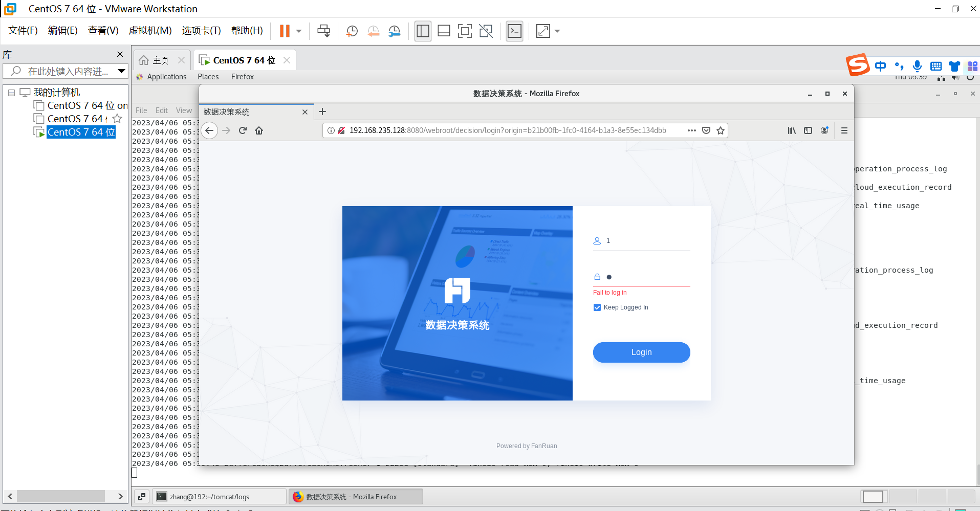
Task: Close the CentOS 7 64 位 tab
Action: pyautogui.click(x=287, y=60)
